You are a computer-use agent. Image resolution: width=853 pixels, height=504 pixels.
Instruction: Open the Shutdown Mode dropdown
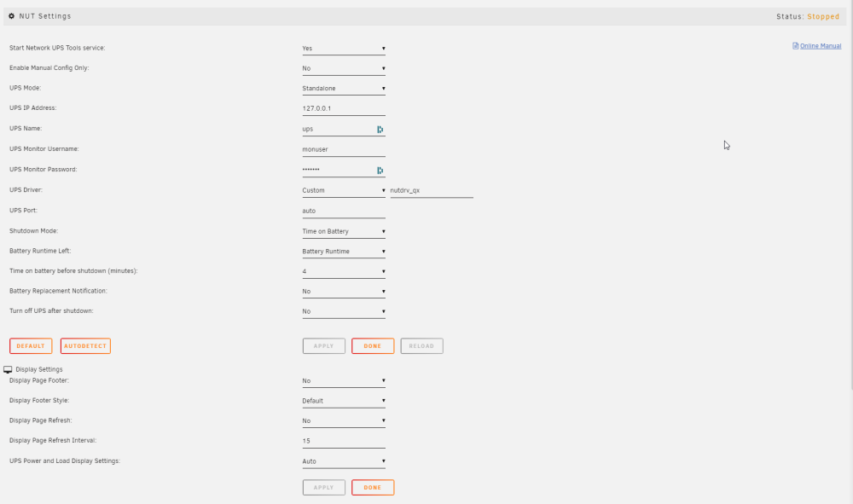pos(344,232)
